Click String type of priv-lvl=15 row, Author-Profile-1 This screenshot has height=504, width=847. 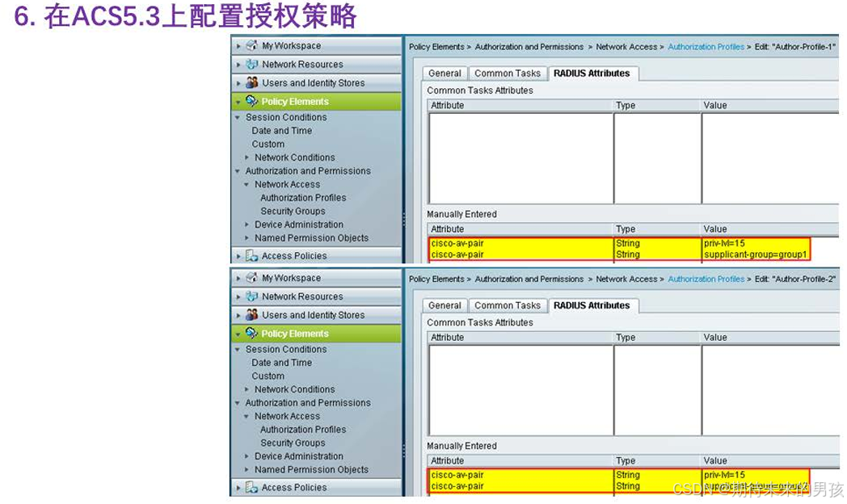click(x=628, y=243)
